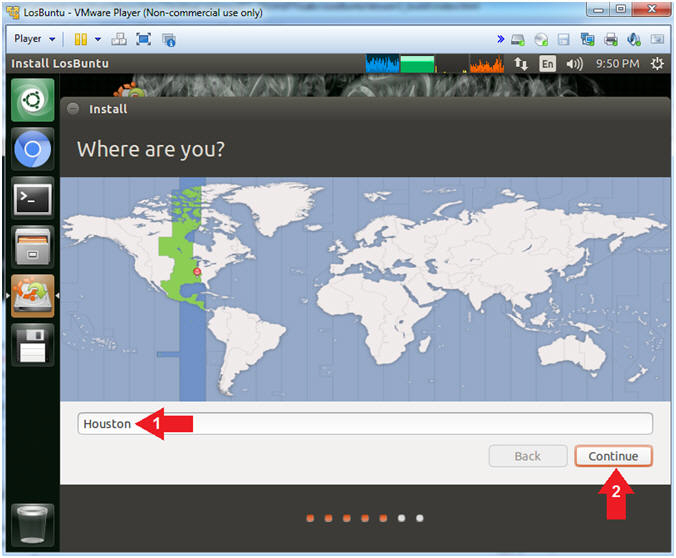
Task: Click the system load monitor graph
Action: (x=435, y=64)
